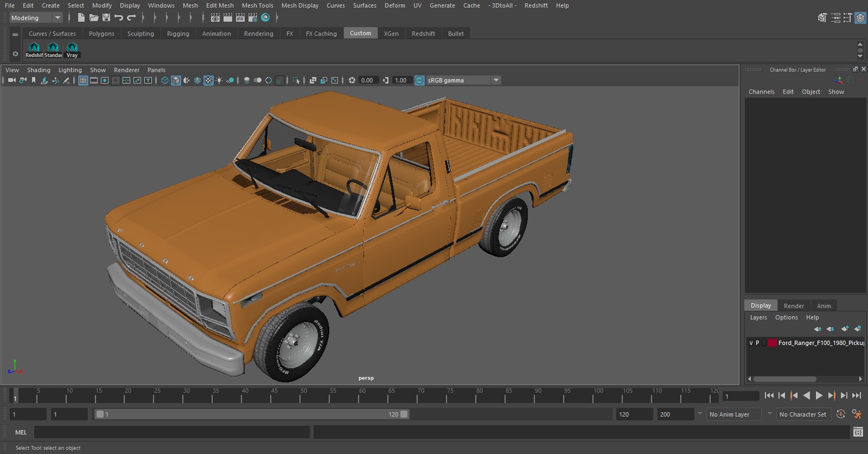Toggle resolution gate display
868x454 pixels.
point(105,80)
